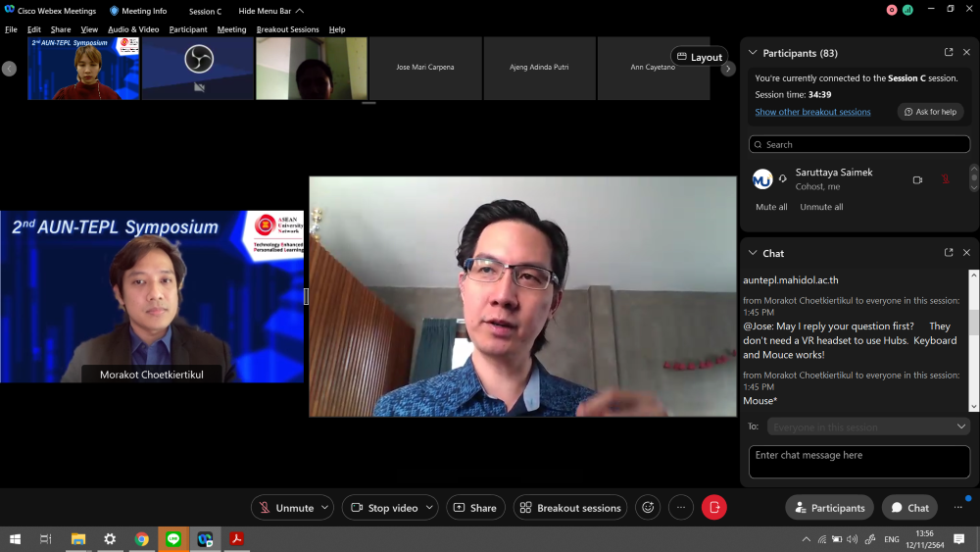Screen dimensions: 980x552
Task: Open the LINE app in taskbar
Action: [173, 539]
